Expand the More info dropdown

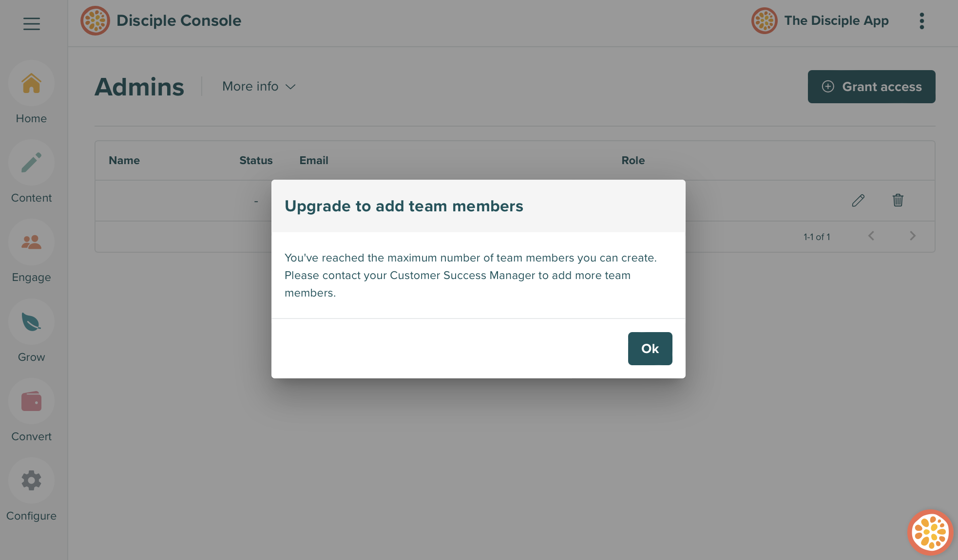[259, 86]
